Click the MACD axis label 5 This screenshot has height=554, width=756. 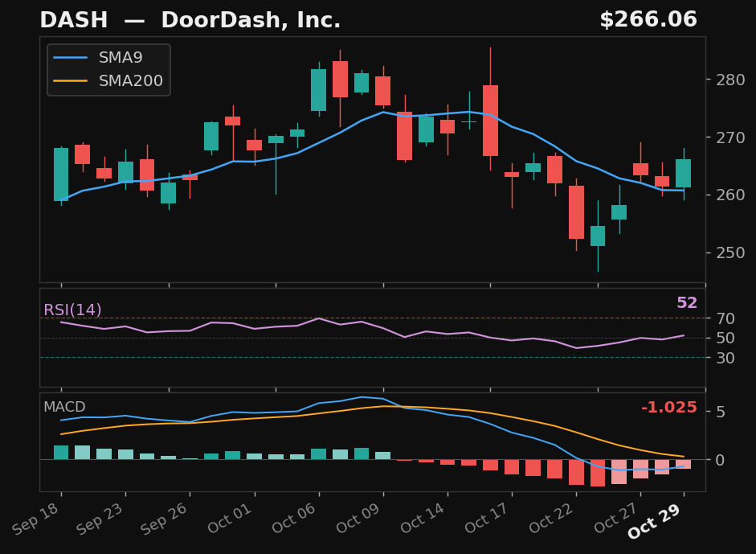click(x=721, y=412)
